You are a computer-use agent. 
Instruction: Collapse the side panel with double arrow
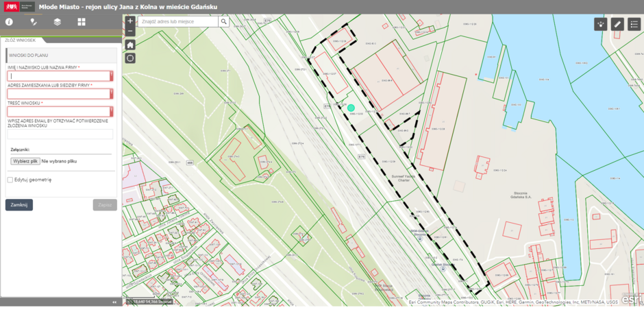click(x=114, y=302)
